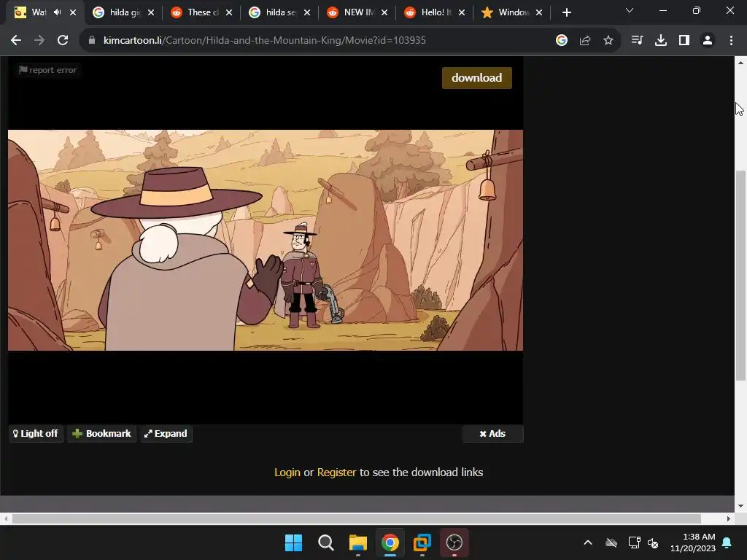Hide ads with the Ads button
This screenshot has width=747, height=560.
pos(492,433)
